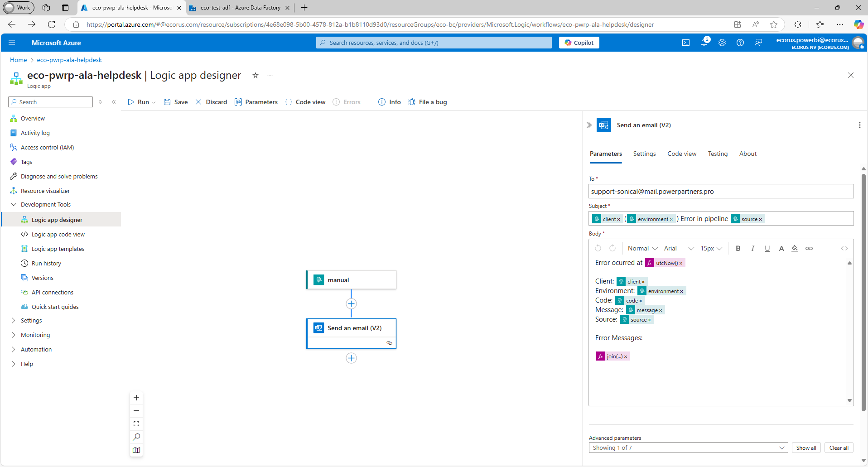This screenshot has width=868, height=467.
Task: Click the redo icon in body editor
Action: pos(612,248)
